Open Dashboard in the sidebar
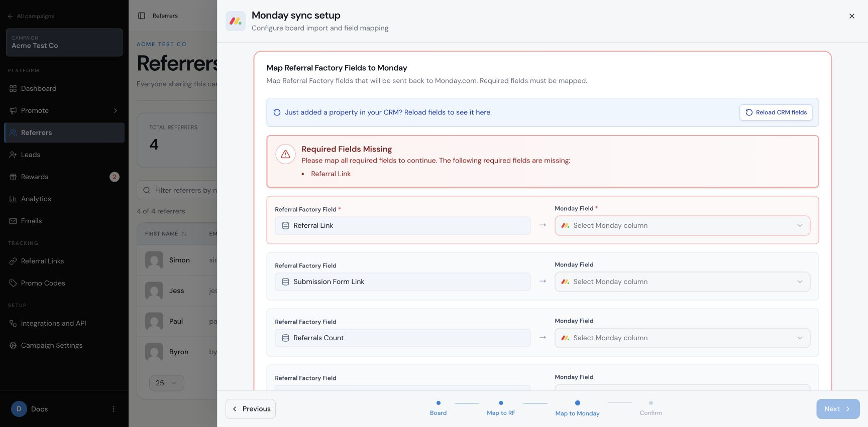Viewport: 868px width, 427px height. coord(64,88)
